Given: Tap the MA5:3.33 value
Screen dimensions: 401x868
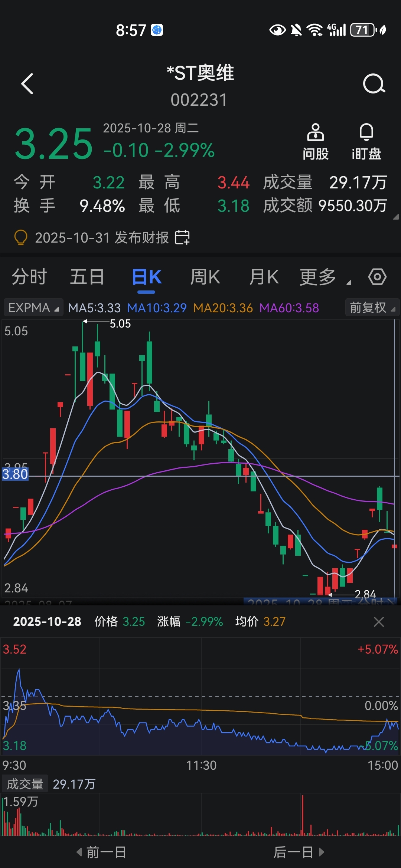Looking at the screenshot, I should pyautogui.click(x=94, y=308).
